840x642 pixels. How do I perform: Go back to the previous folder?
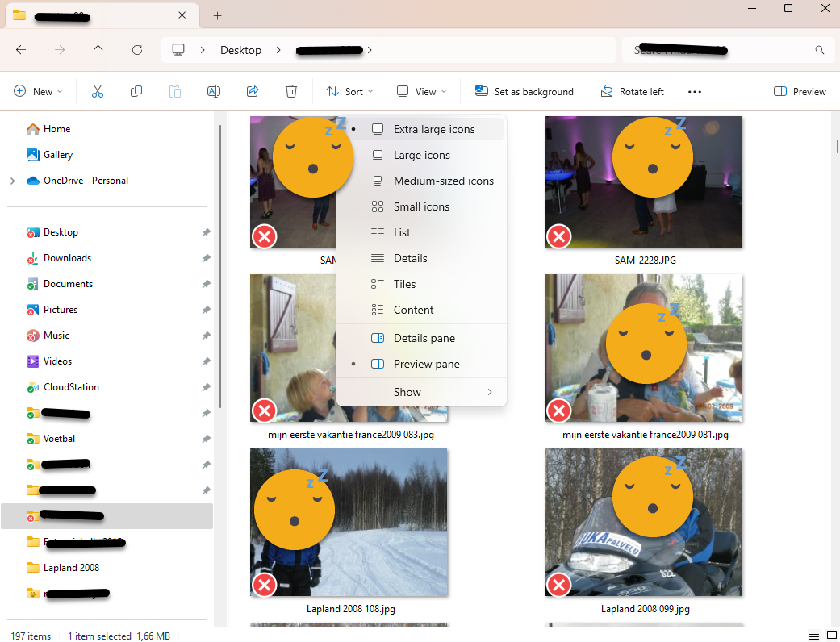pos(21,50)
